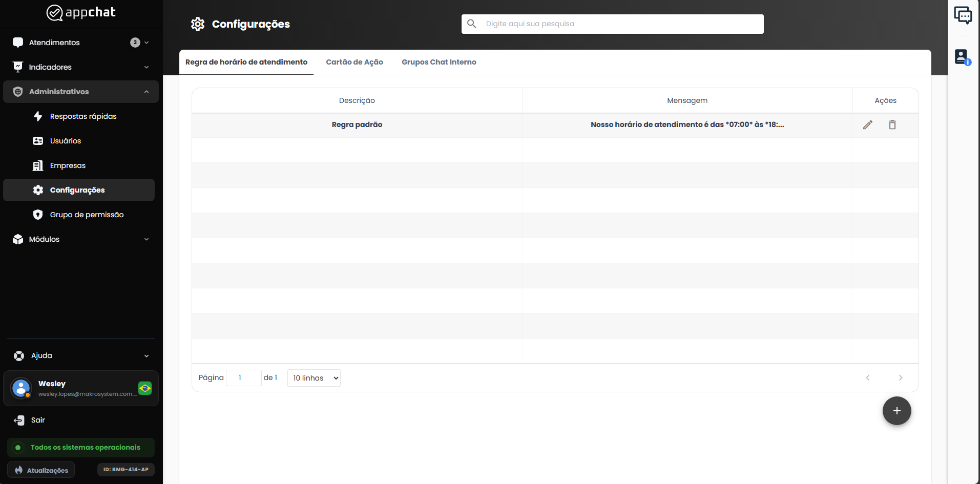The height and width of the screenshot is (484, 980).
Task: Go to previous table page
Action: (868, 378)
